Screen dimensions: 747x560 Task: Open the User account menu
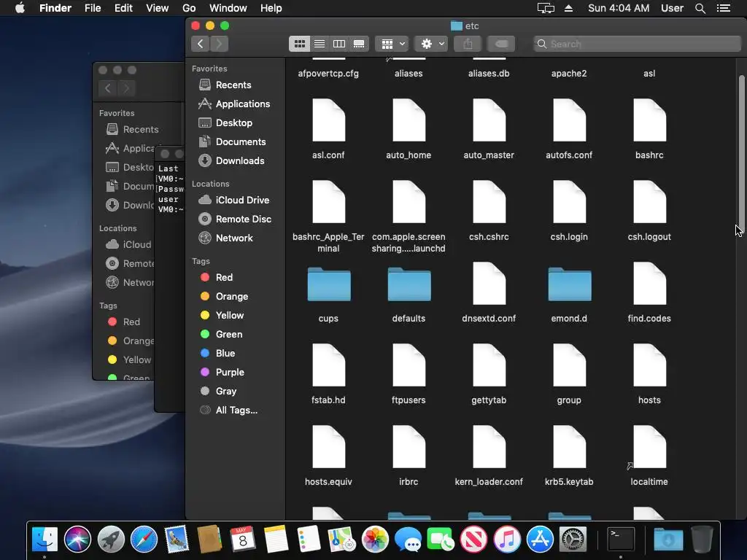672,8
